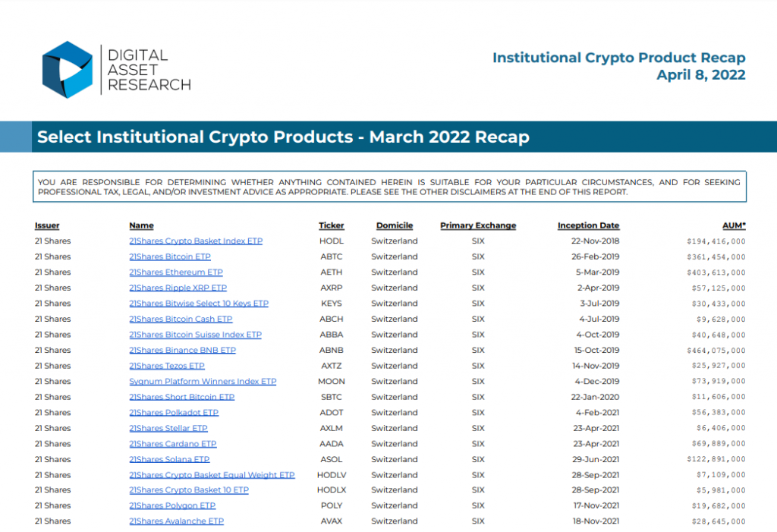Open the 21Shares Tezos ETP link
This screenshot has height=532, width=777.
click(167, 366)
